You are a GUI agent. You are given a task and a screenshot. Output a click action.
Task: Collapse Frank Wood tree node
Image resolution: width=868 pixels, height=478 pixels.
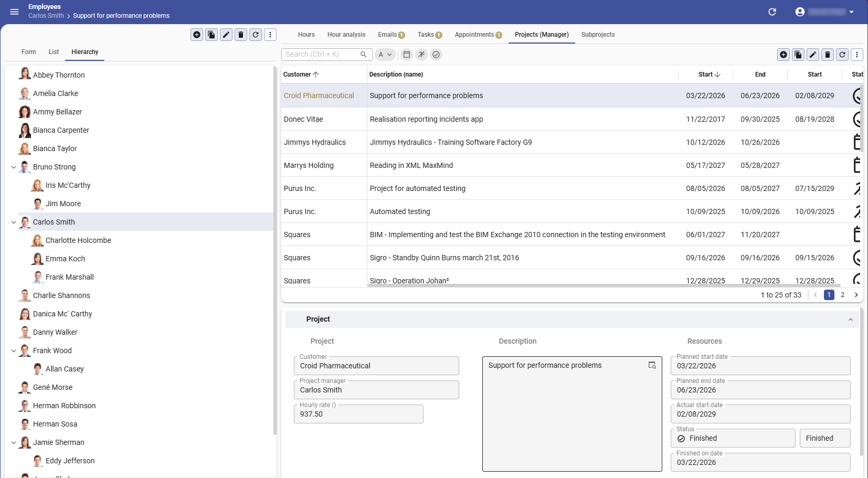coord(14,351)
